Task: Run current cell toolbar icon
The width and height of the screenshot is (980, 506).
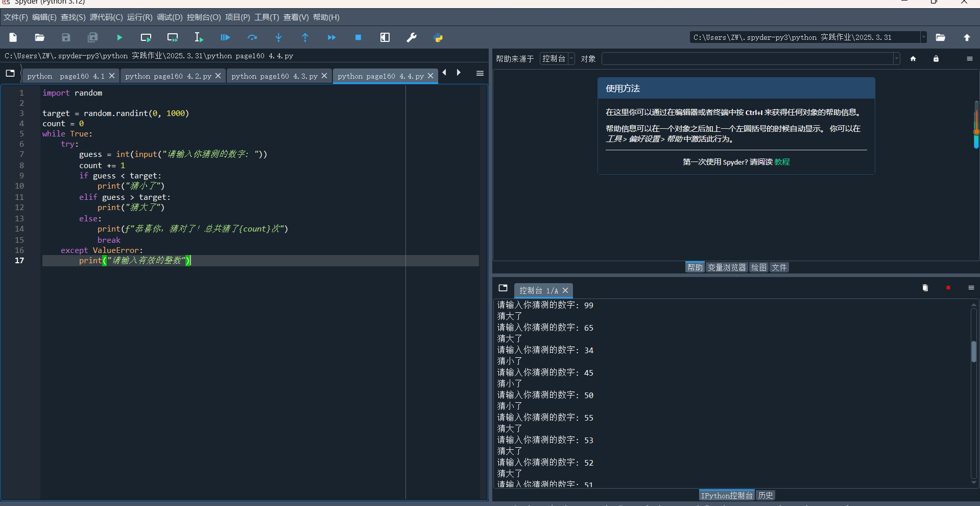Action: (146, 37)
